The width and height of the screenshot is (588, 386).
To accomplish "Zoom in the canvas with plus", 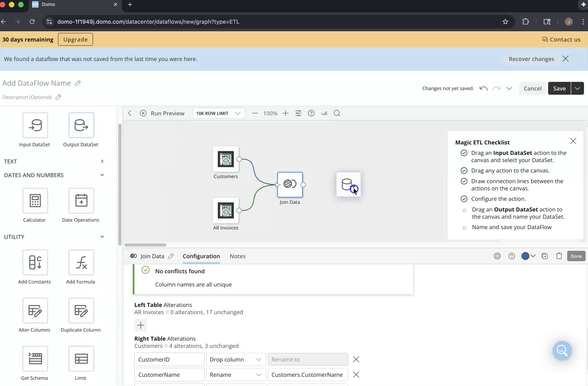I will pos(286,113).
